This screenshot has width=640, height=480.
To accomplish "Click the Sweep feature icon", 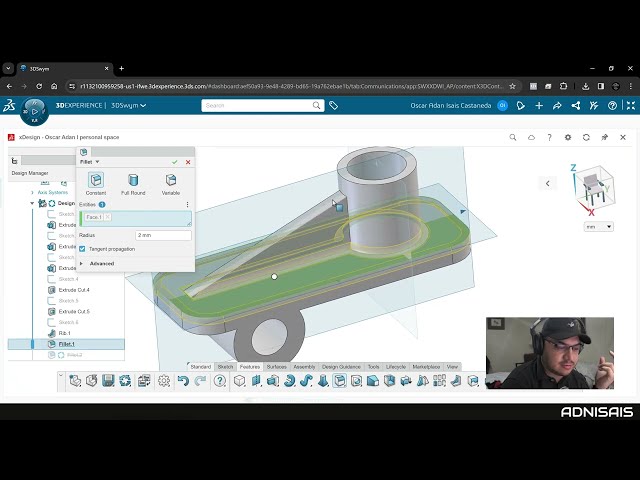I will coord(306,381).
